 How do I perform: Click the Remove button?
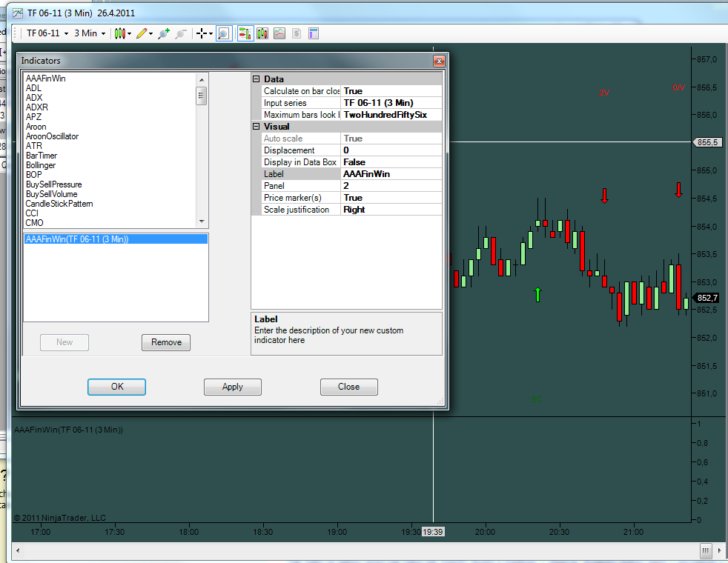click(166, 342)
